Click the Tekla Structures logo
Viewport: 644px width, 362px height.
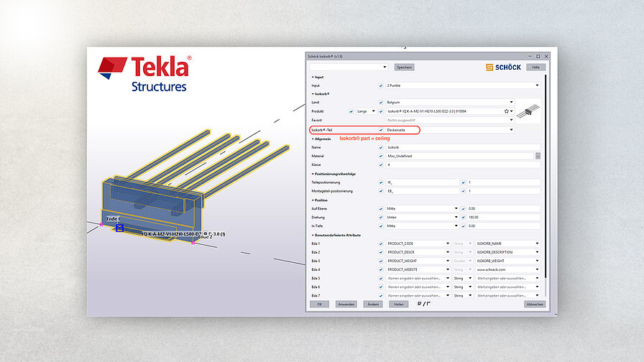[x=144, y=74]
